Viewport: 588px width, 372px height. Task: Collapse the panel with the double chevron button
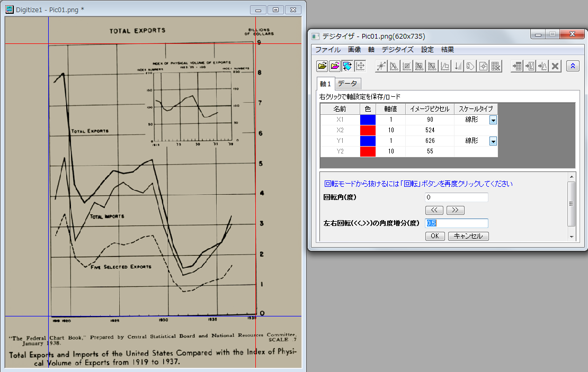572,66
